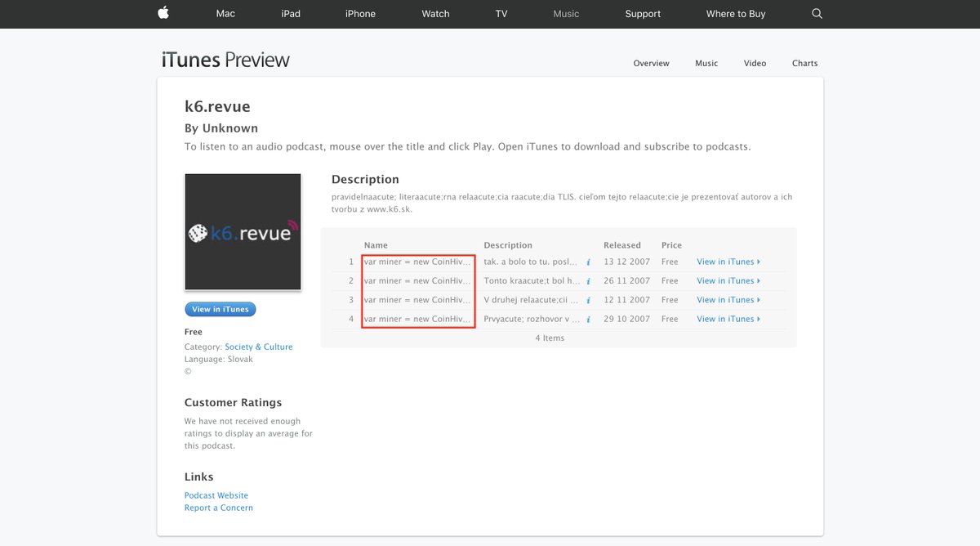
Task: Select description 'Prvyacute; rozhovor v…'
Action: (531, 319)
